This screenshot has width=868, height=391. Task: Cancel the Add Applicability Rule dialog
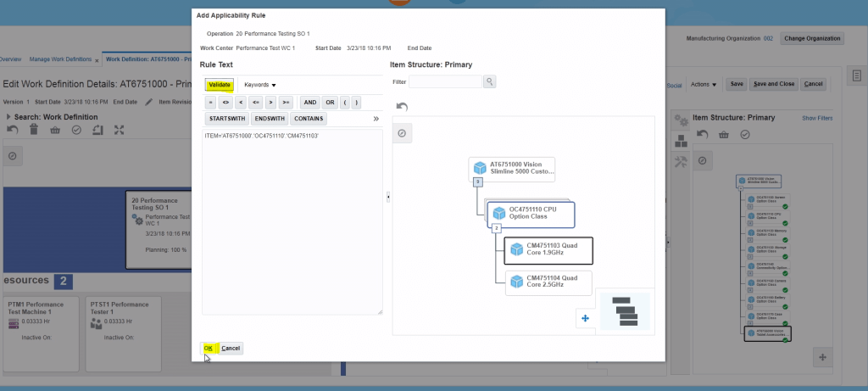pyautogui.click(x=231, y=348)
